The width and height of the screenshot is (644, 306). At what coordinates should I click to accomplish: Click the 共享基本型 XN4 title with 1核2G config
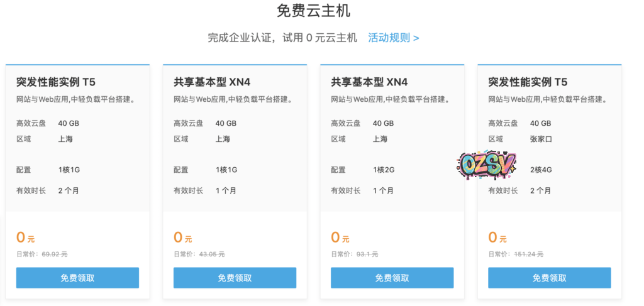coord(369,82)
